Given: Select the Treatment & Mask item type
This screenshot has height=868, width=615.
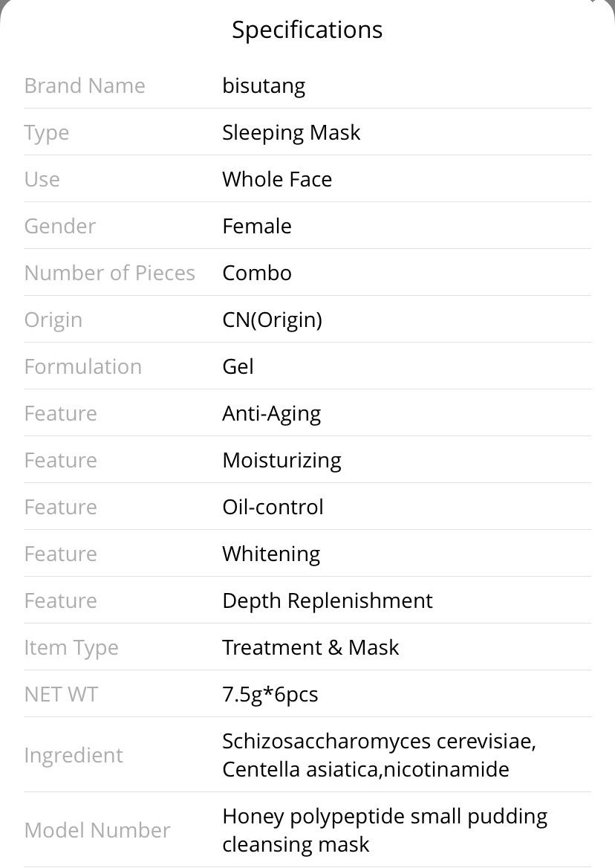Looking at the screenshot, I should click(310, 648).
